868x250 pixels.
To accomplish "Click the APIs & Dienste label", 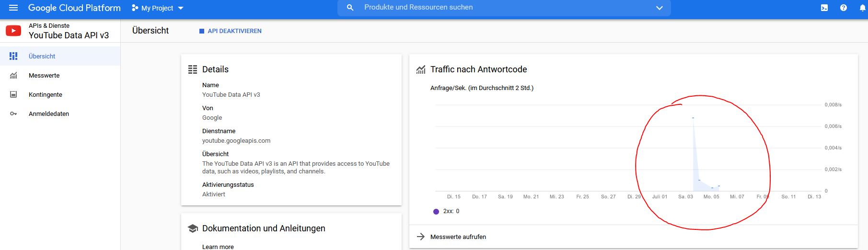I will [49, 26].
